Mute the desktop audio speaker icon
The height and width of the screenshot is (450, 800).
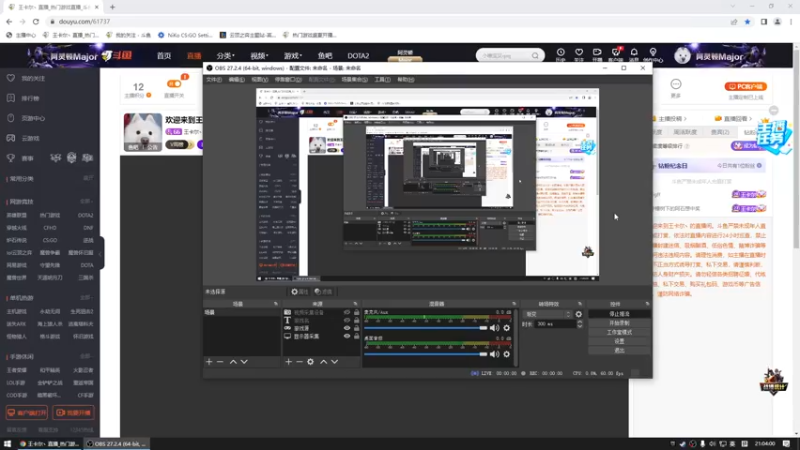click(x=494, y=354)
